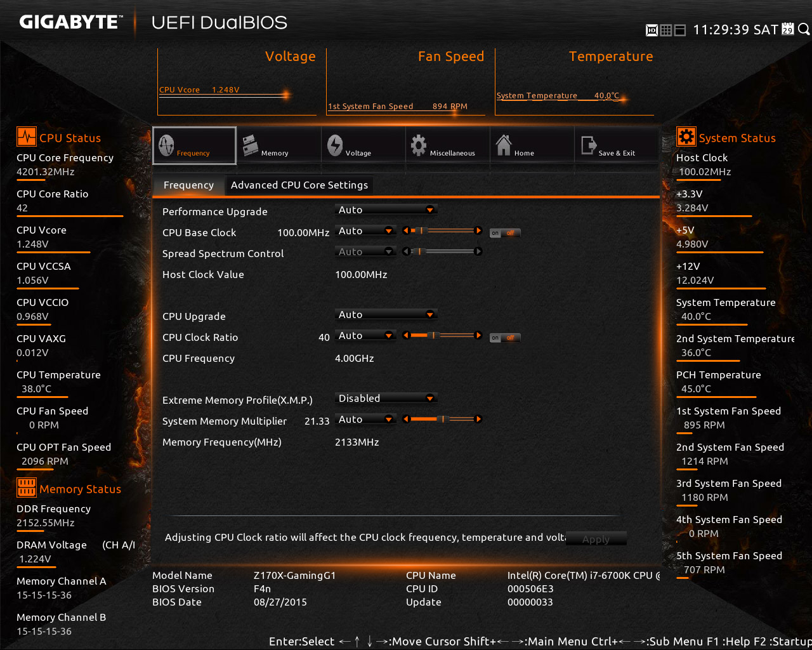Open the calendar date icon
This screenshot has width=812, height=650.
point(788,29)
